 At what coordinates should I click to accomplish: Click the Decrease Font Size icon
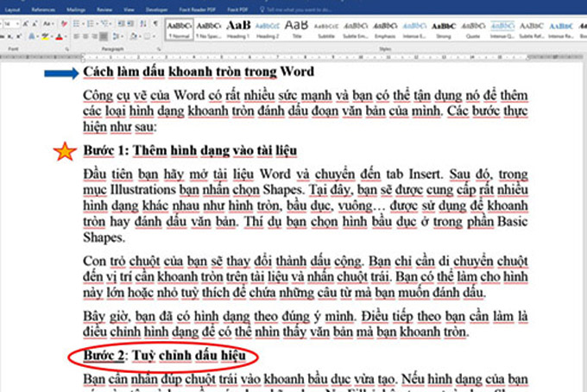pos(35,23)
